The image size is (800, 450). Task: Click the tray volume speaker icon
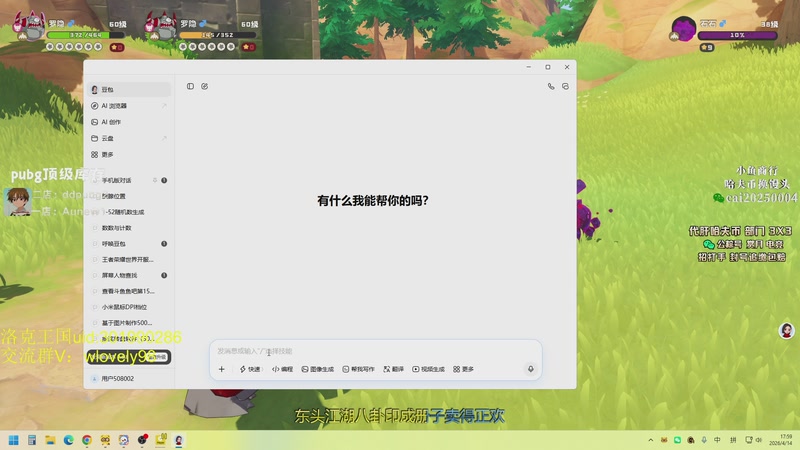pyautogui.click(x=759, y=440)
